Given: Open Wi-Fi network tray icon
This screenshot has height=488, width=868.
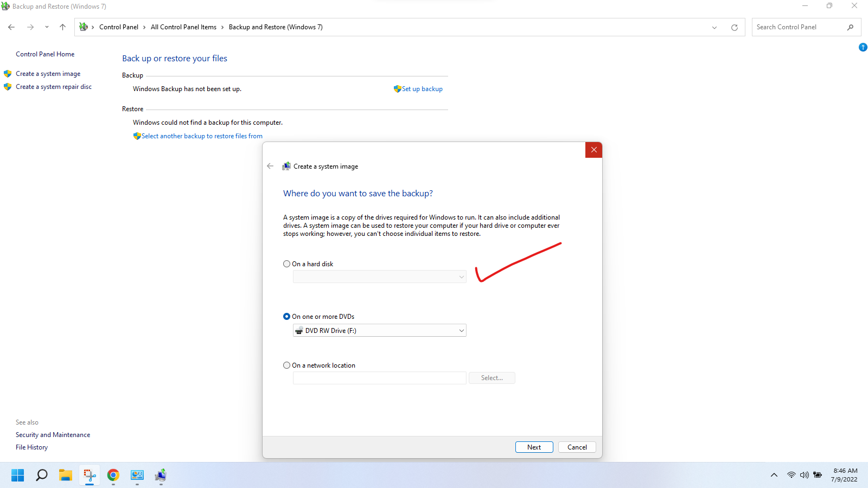Looking at the screenshot, I should click(x=792, y=476).
